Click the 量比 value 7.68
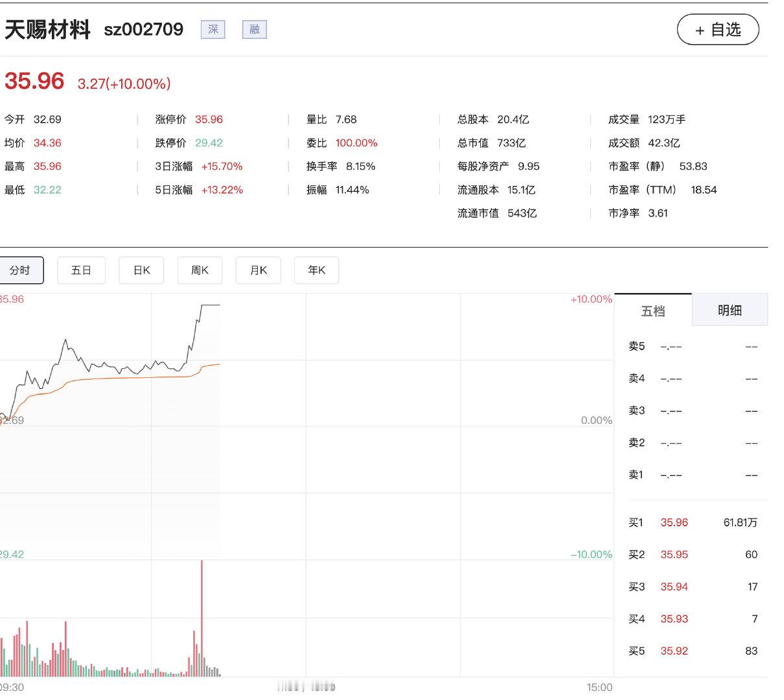This screenshot has width=784, height=700. tap(346, 119)
